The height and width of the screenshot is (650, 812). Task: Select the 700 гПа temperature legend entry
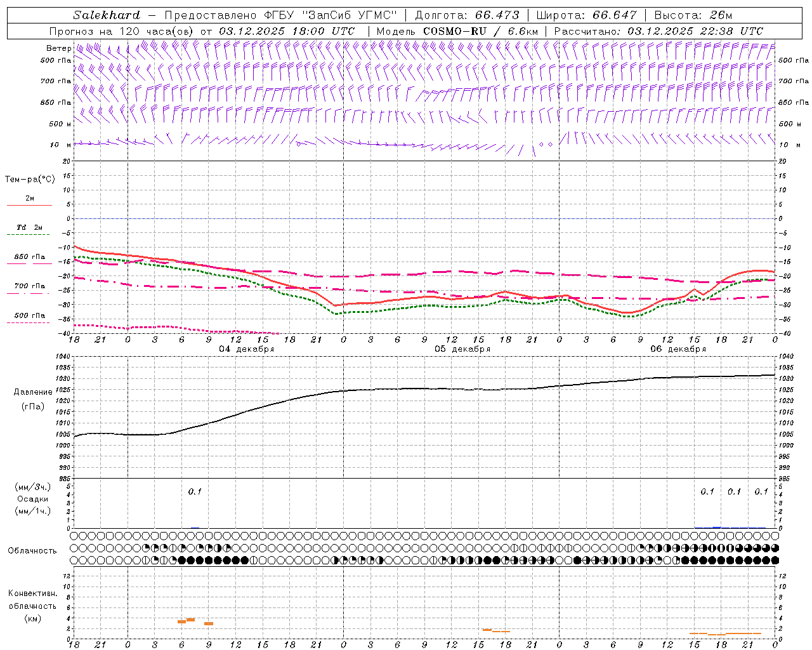point(29,286)
